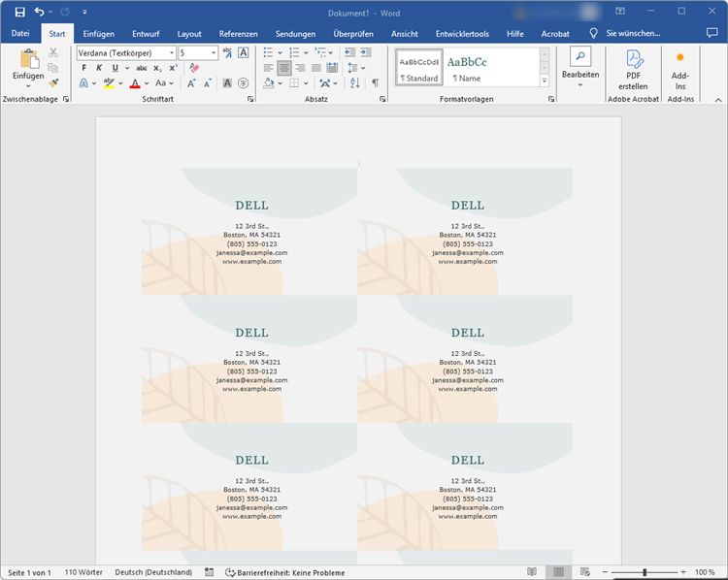The width and height of the screenshot is (728, 580).
Task: Create a PDF with Adobe Acrobat
Action: click(633, 70)
